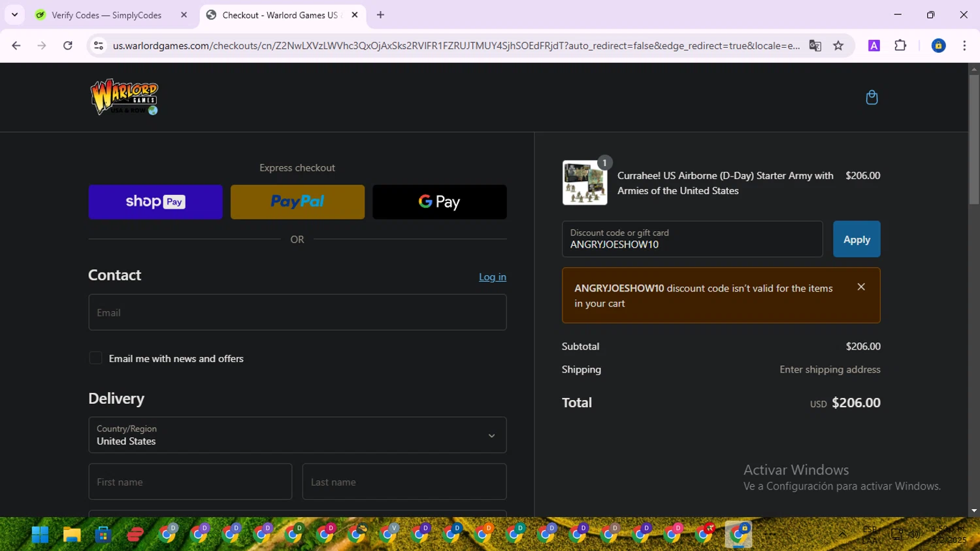Image resolution: width=980 pixels, height=551 pixels.
Task: Open the Currahee starter army product thumbnail
Action: (x=585, y=183)
